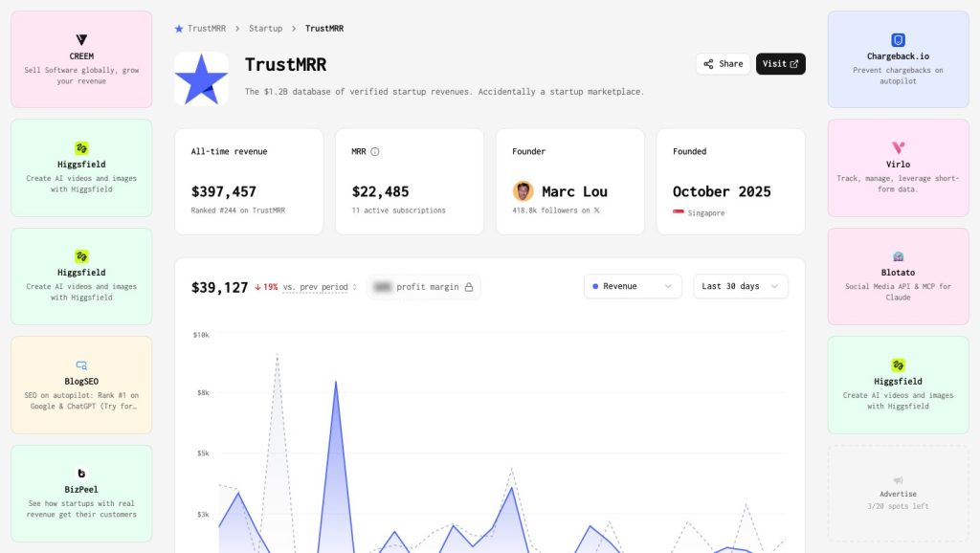Open the BizPeel ad card

point(81,493)
